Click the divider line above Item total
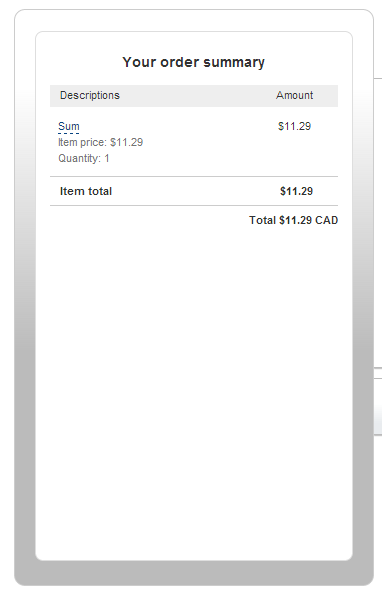Screen dimensions: 382x589 click(x=194, y=176)
